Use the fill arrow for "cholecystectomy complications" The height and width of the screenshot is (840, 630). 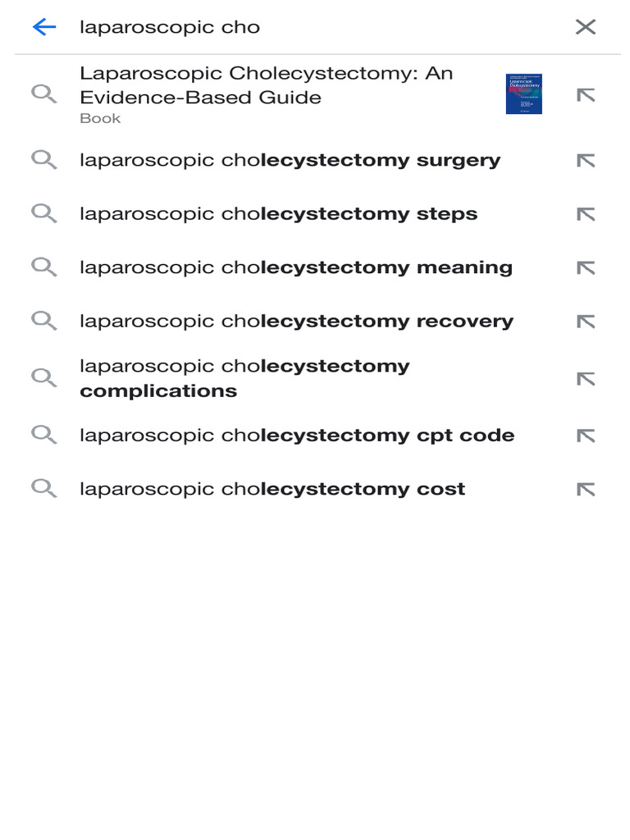585,379
